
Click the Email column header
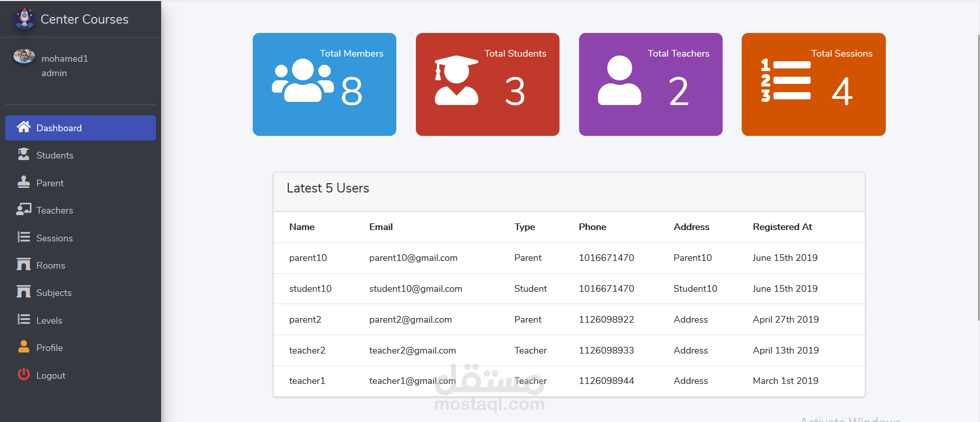381,227
